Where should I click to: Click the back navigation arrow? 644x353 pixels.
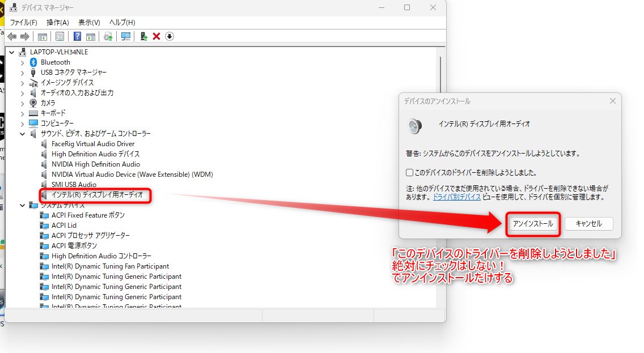(x=12, y=36)
